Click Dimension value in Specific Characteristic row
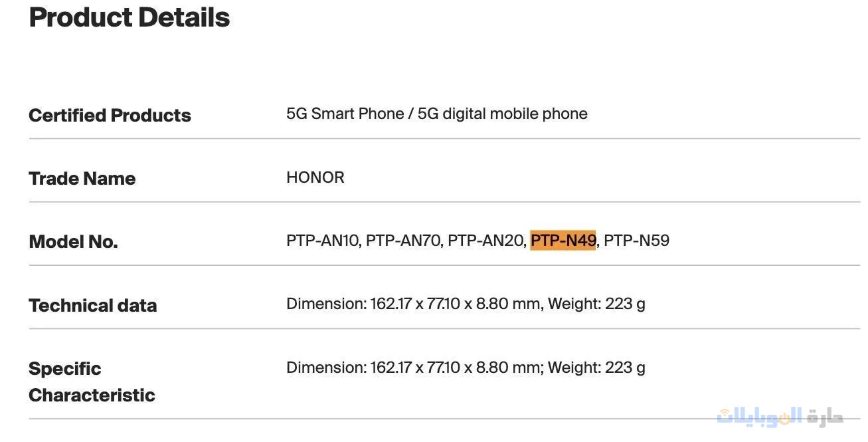Image resolution: width=868 pixels, height=442 pixels. (x=413, y=368)
